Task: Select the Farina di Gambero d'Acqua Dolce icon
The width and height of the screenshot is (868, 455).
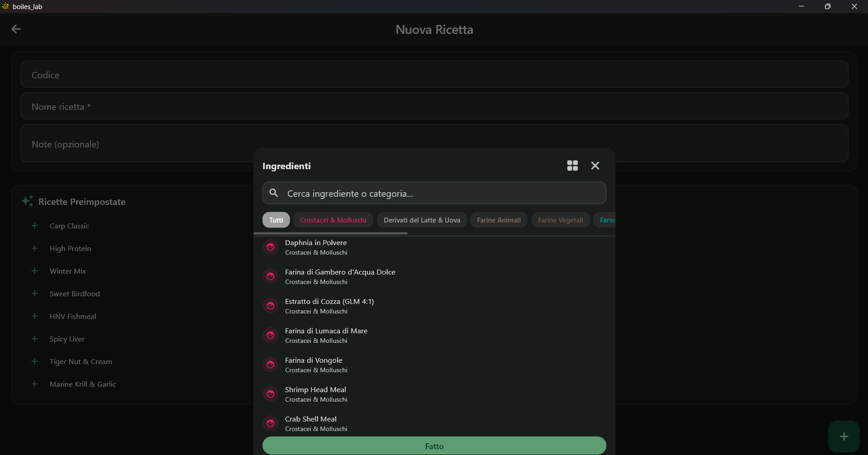Action: click(271, 276)
